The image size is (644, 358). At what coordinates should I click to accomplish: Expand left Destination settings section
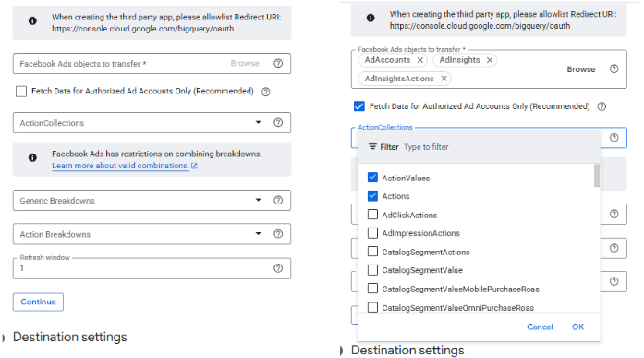coord(4,338)
